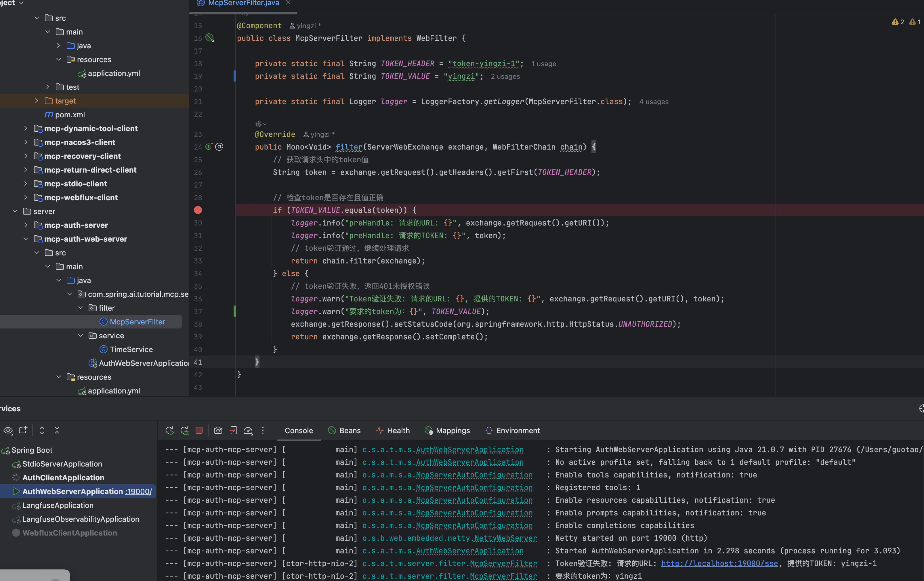Screen dimensions: 924x581
Task: Click the override gutter icon at line 24
Action: (x=209, y=147)
